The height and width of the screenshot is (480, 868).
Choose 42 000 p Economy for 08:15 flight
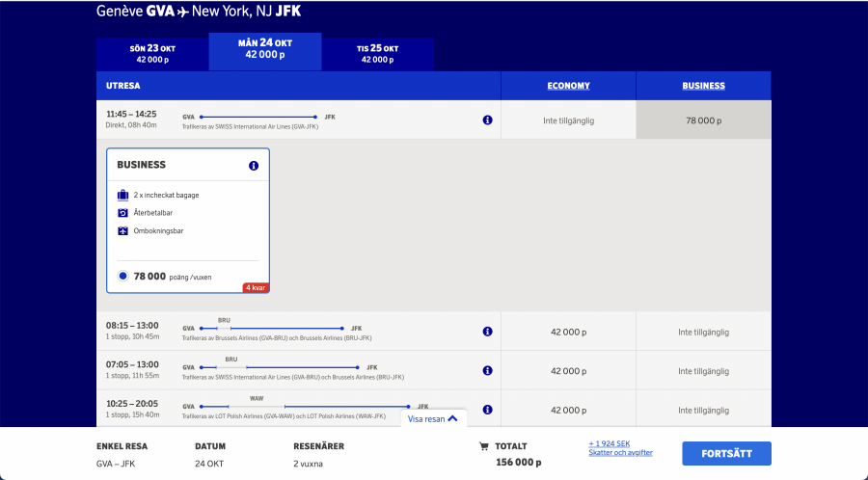(568, 332)
